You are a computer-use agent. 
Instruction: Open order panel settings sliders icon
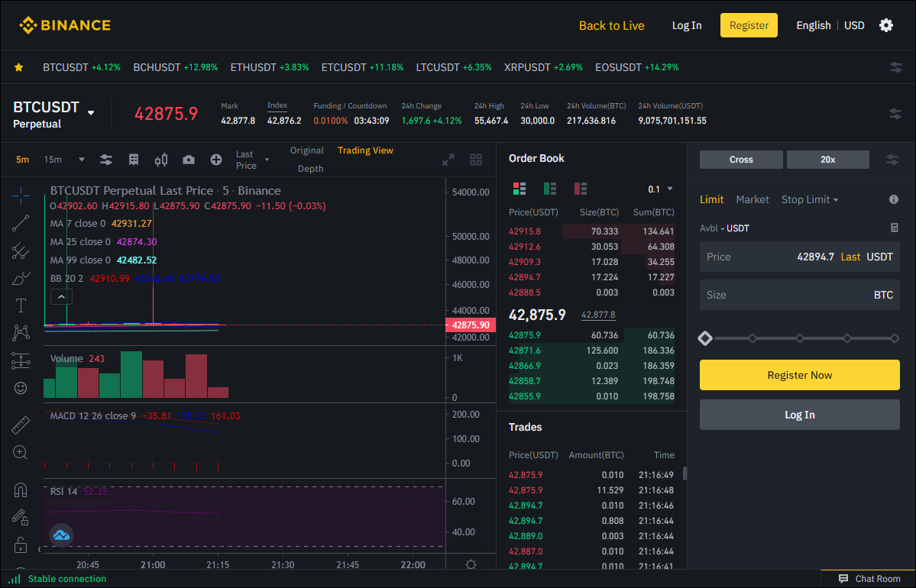[x=892, y=160]
